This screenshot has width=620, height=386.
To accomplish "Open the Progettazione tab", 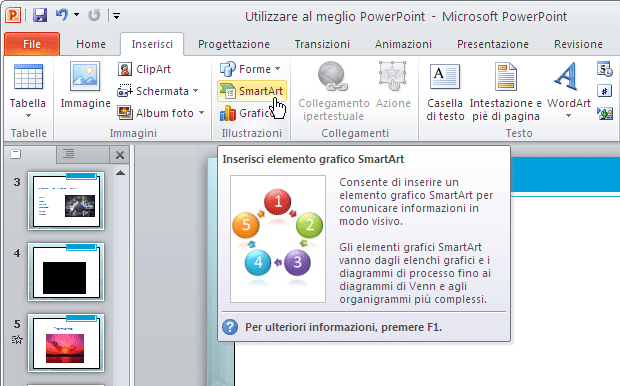I will click(234, 44).
